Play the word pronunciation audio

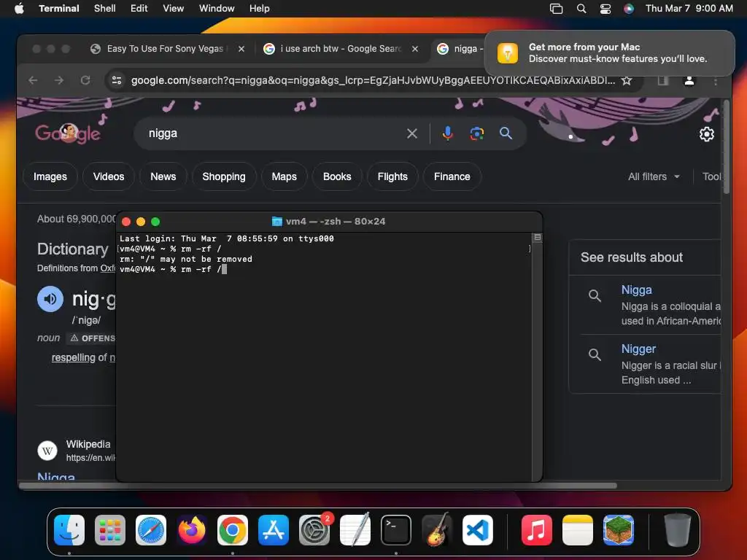[x=50, y=299]
